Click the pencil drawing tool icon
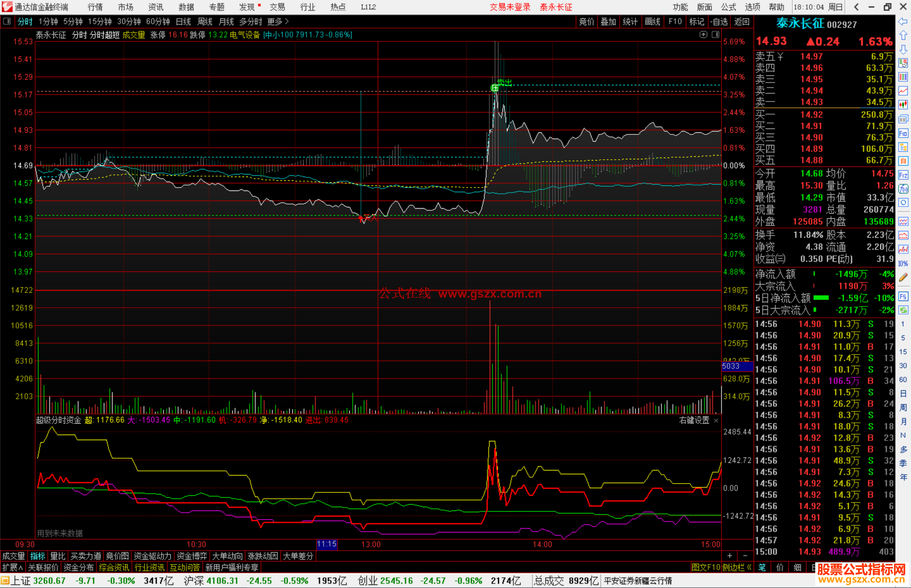Image resolution: width=911 pixels, height=588 pixels. [903, 277]
